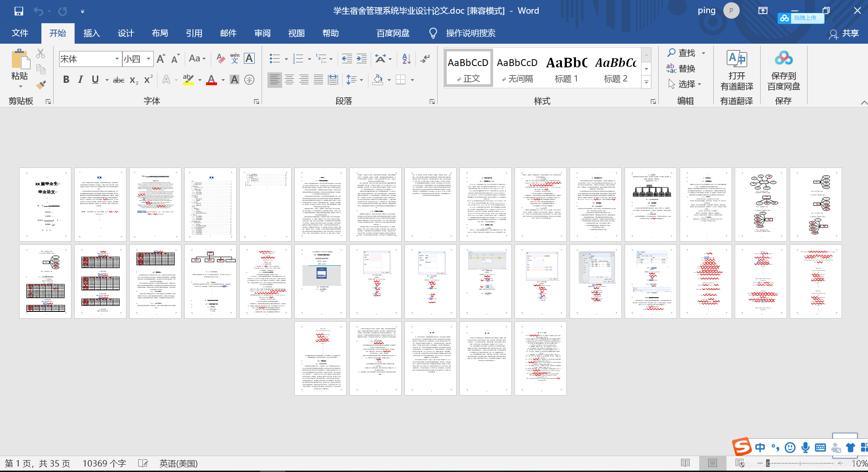This screenshot has width=868, height=472.
Task: Toggle Bold formatting
Action: click(66, 80)
